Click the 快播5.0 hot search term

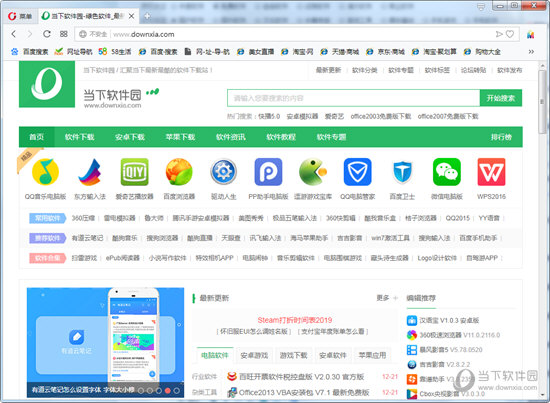tap(269, 116)
